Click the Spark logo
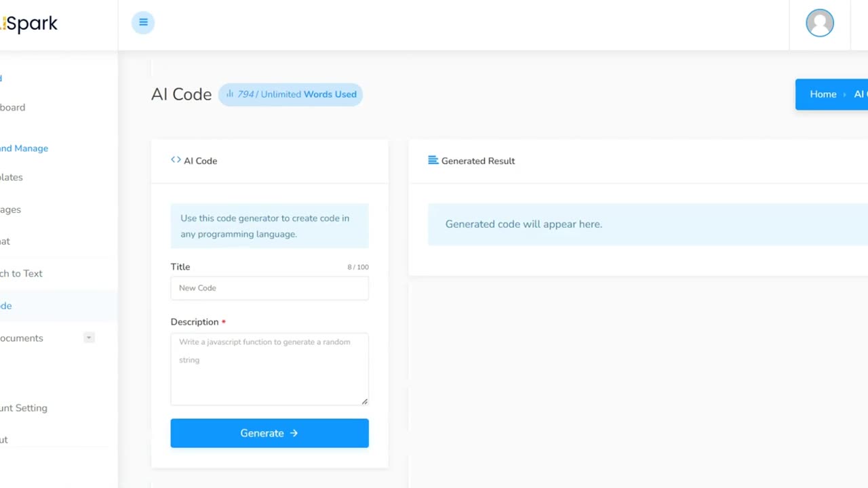868x488 pixels. pyautogui.click(x=29, y=24)
